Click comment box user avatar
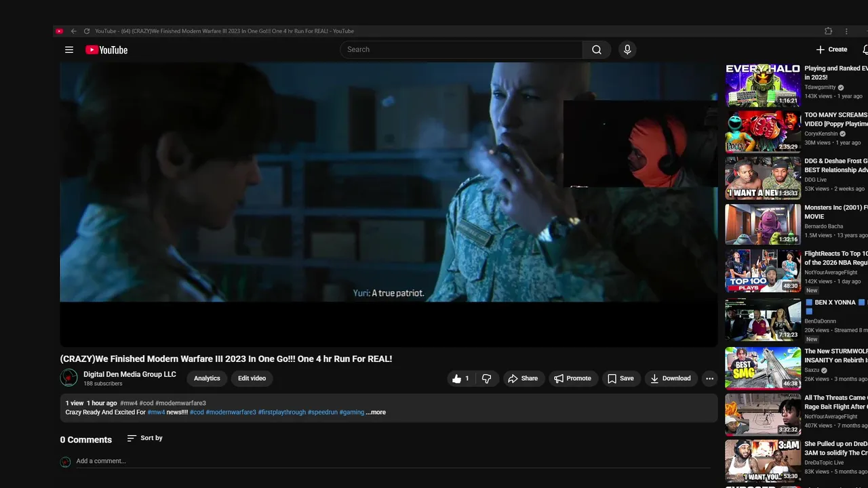The image size is (868, 488). pos(66,462)
